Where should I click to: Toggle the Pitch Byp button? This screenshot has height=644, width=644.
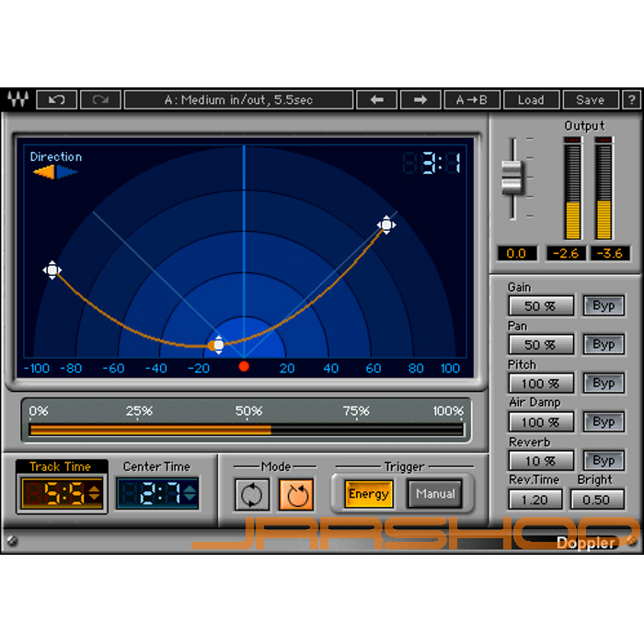coord(604,383)
